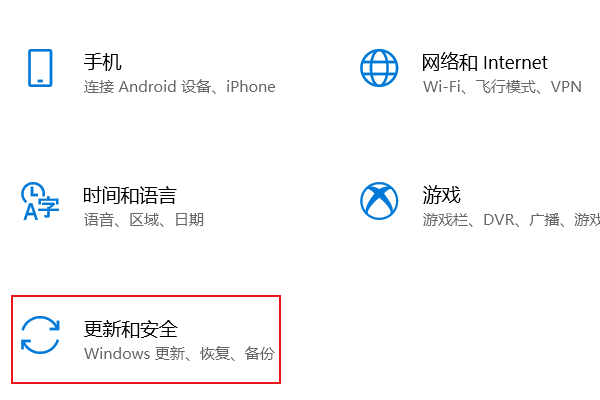This screenshot has height=400, width=600.
Task: Click the word iPhone under 手机
Action: pyautogui.click(x=251, y=87)
